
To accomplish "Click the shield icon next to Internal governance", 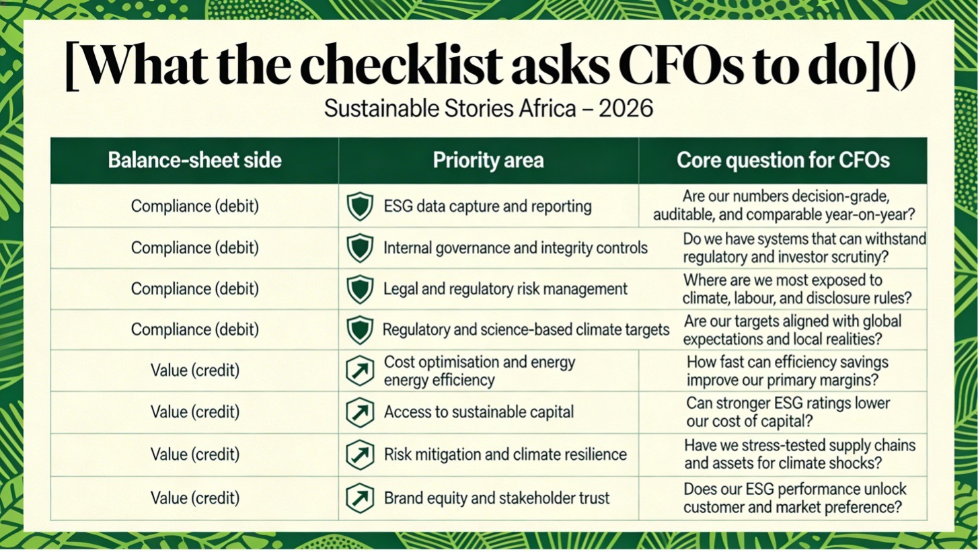I will pos(360,248).
